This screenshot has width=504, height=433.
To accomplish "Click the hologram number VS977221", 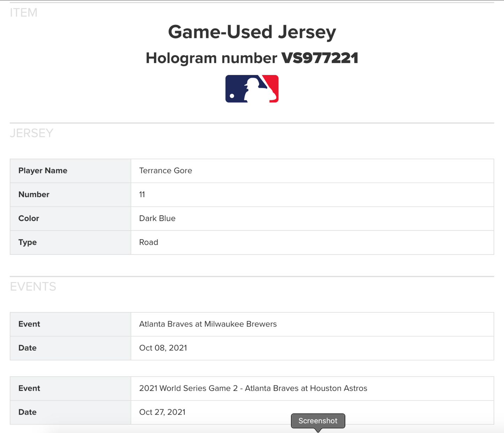I will pos(319,58).
